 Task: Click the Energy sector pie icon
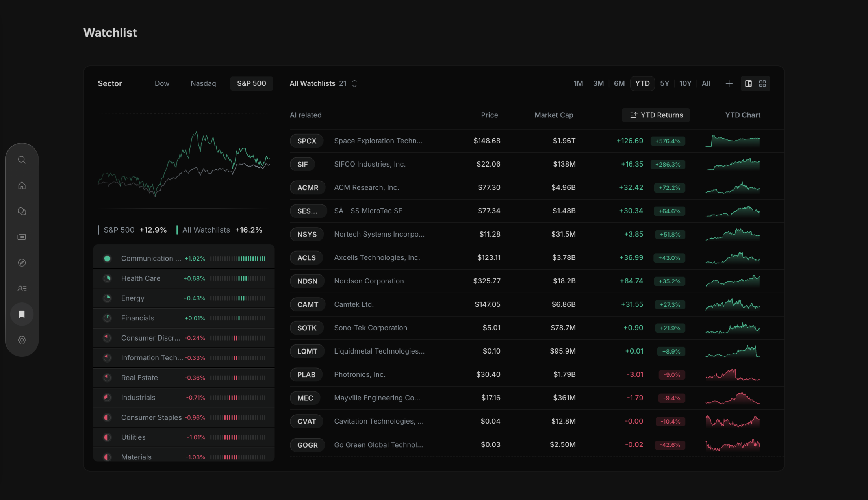pos(107,298)
